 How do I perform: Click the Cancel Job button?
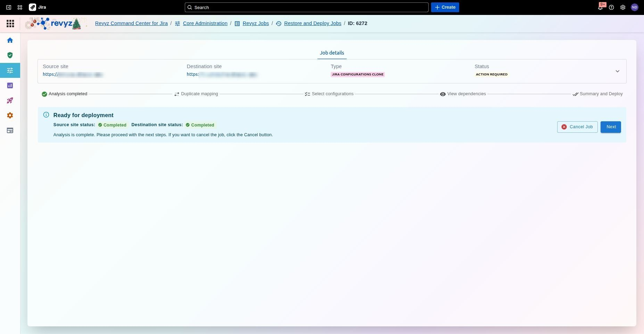pos(577,127)
